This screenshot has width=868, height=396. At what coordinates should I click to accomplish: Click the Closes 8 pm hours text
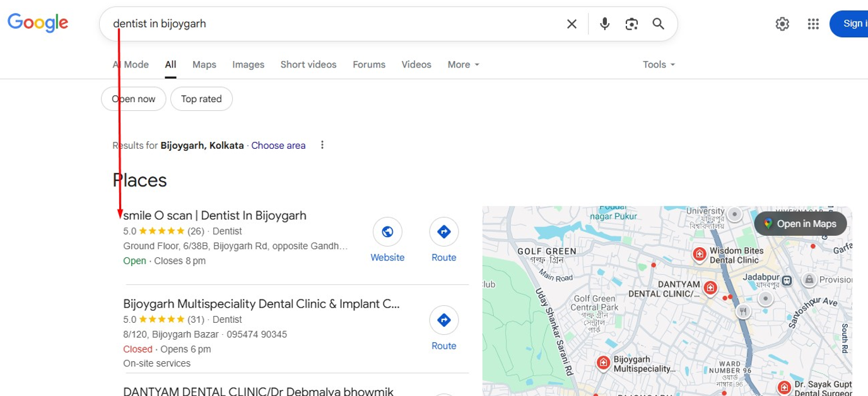[180, 260]
